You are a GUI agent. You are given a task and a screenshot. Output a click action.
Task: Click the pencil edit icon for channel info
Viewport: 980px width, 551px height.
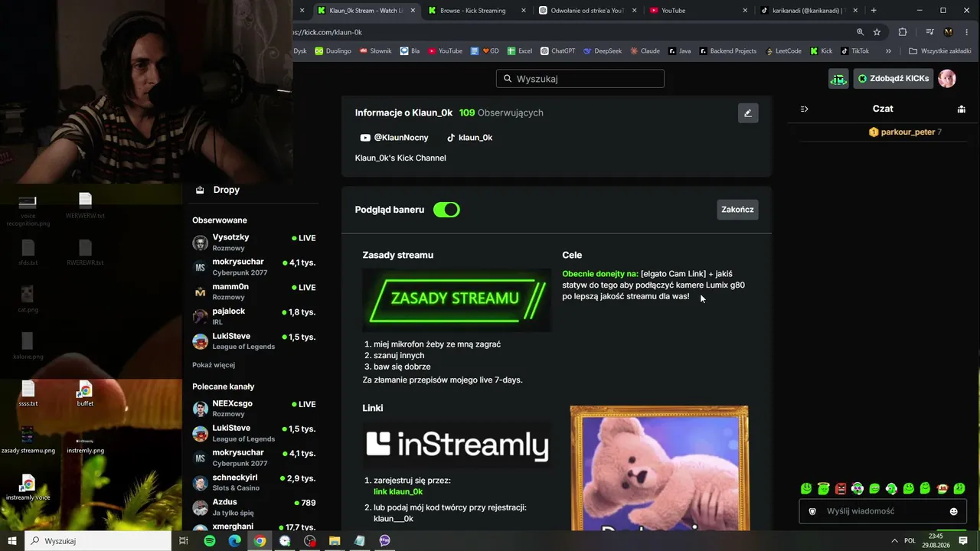tap(748, 113)
